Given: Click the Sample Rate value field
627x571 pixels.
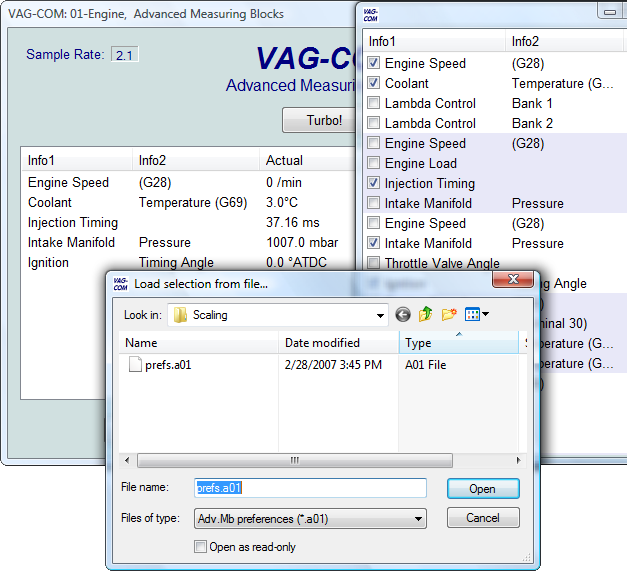Looking at the screenshot, I should point(125,55).
